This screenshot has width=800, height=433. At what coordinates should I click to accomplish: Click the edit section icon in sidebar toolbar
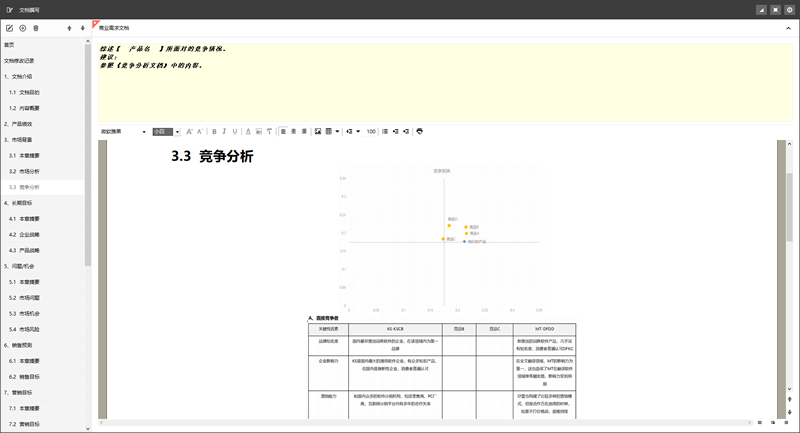[10, 28]
